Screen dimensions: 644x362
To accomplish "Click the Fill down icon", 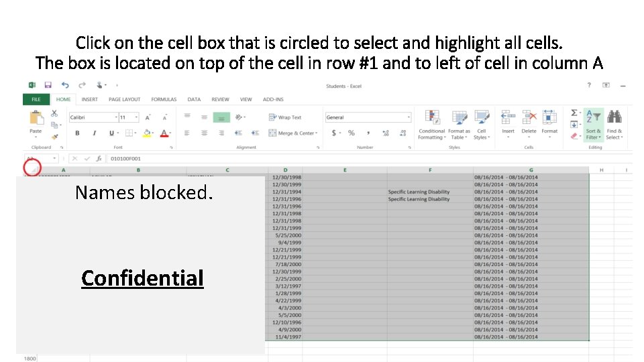I will [575, 125].
